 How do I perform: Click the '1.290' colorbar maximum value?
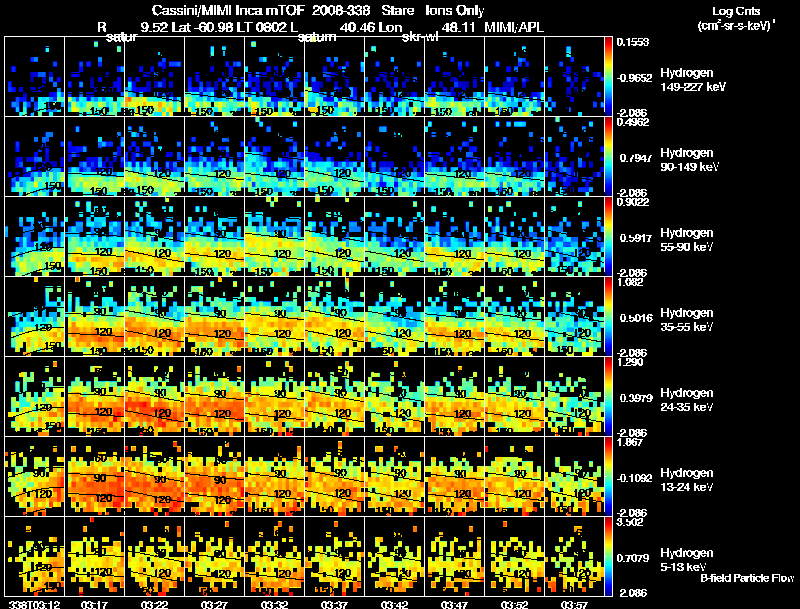click(630, 362)
